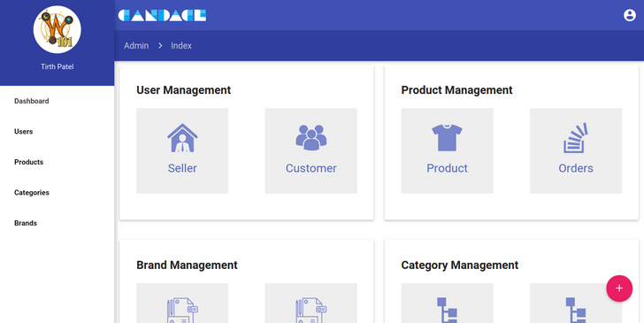Click the first Brand Management document icon
Screen dimensions: 644x323
tap(182, 311)
